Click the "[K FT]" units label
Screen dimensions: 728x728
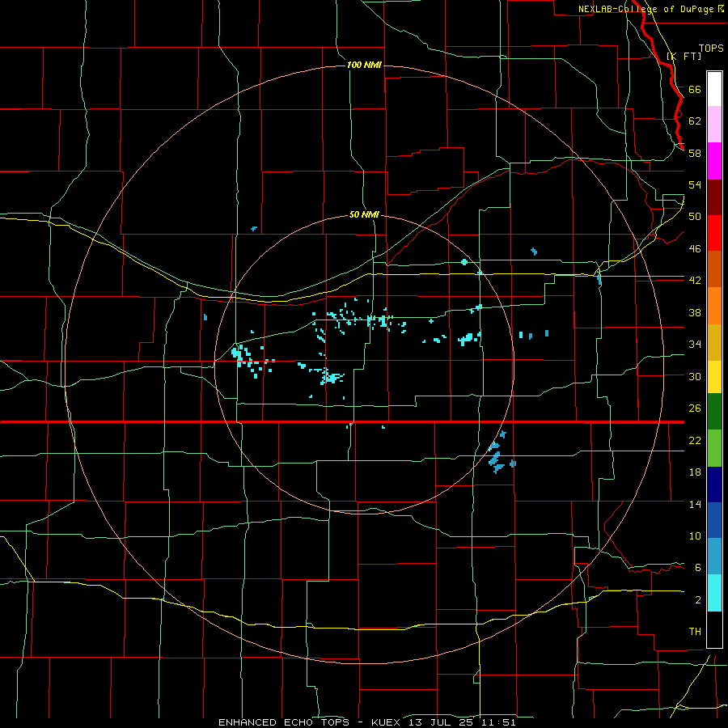point(684,56)
